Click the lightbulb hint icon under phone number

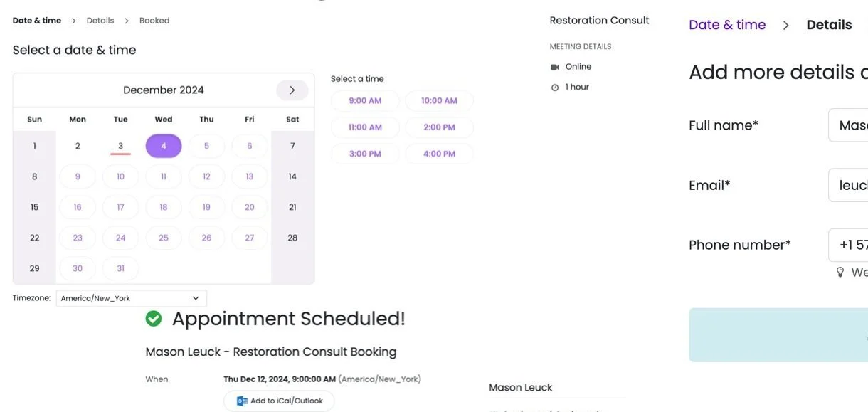point(840,273)
